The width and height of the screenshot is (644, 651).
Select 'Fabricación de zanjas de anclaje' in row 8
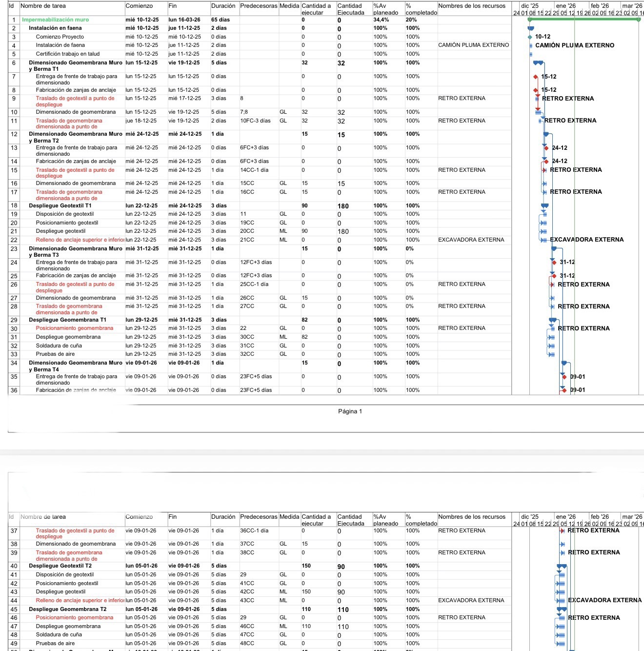[76, 90]
